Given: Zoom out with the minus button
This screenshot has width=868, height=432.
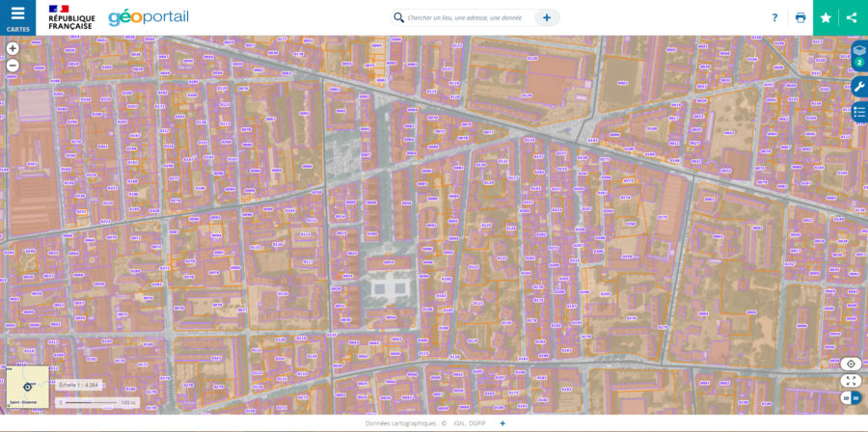Looking at the screenshot, I should [13, 66].
